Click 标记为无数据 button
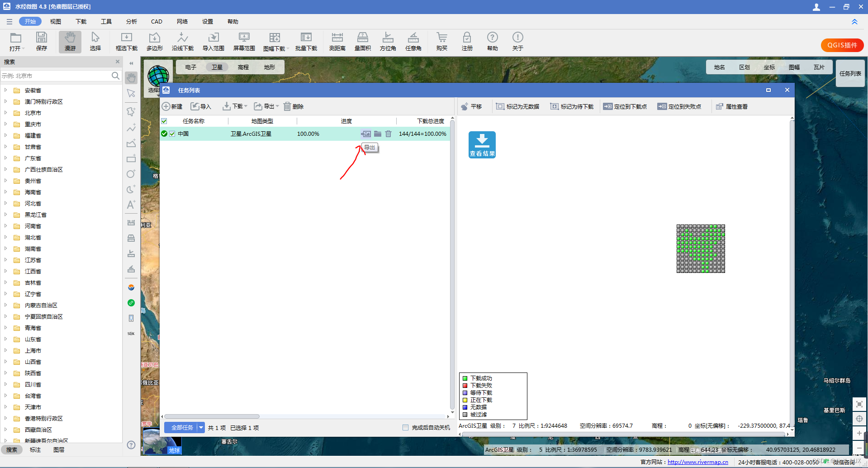Screen dimensions: 868x468 [518, 106]
